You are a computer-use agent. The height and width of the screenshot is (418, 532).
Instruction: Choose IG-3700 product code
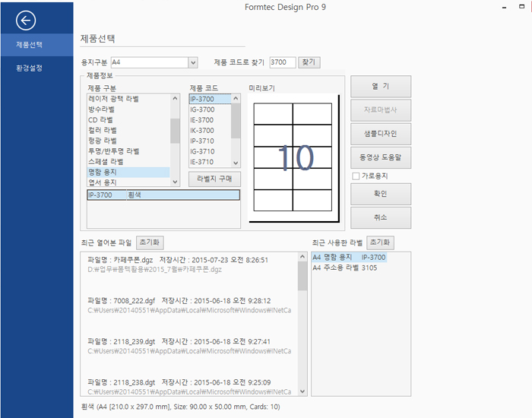click(210, 109)
